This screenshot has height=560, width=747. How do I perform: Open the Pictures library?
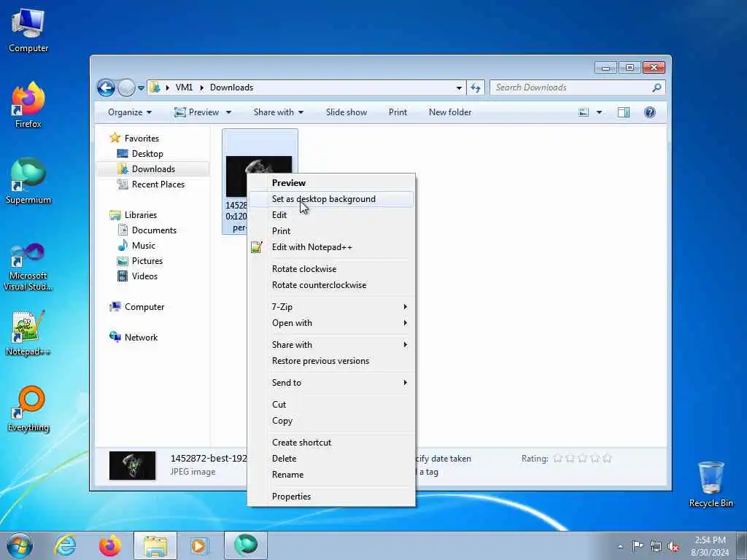[x=147, y=261]
